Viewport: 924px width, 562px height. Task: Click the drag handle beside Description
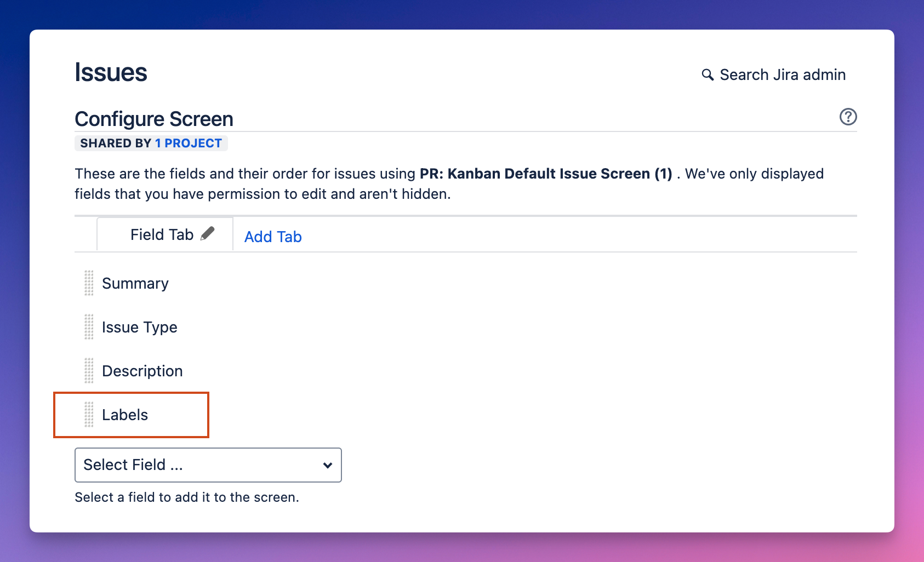(x=89, y=371)
